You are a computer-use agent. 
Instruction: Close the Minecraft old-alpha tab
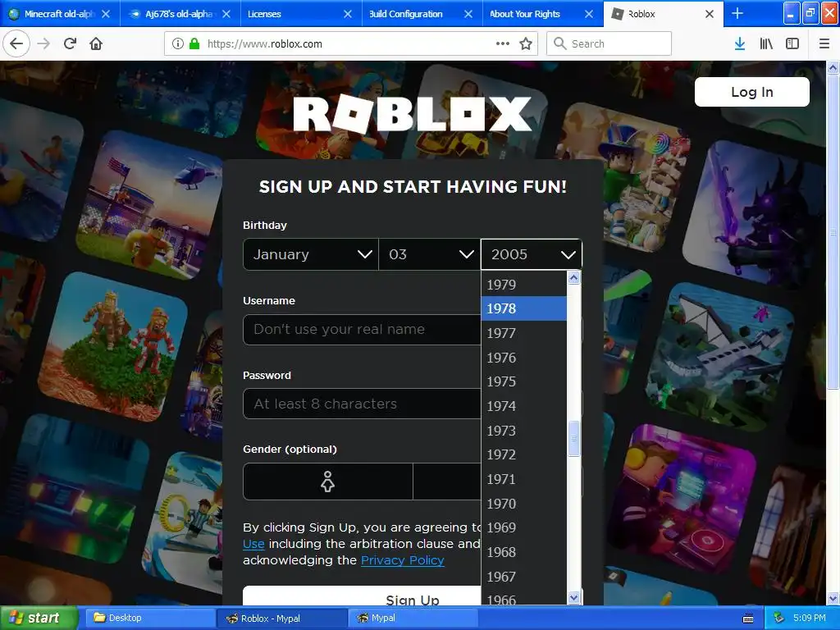coord(106,14)
